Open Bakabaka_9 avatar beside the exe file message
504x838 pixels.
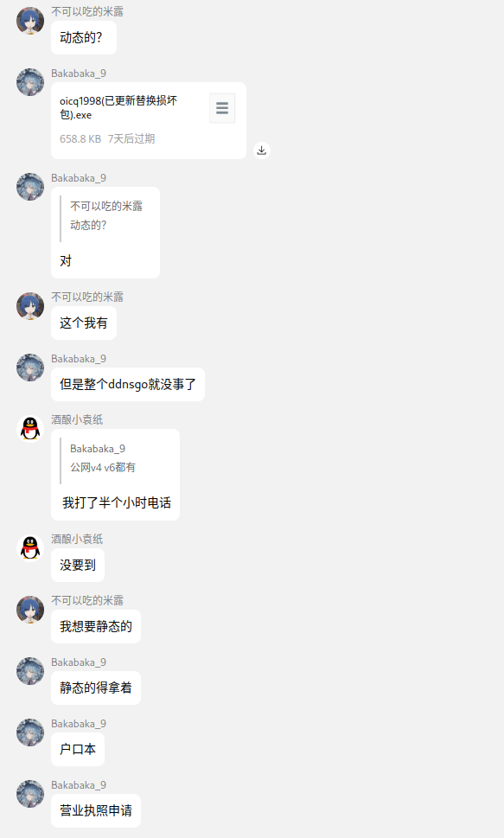(x=30, y=82)
